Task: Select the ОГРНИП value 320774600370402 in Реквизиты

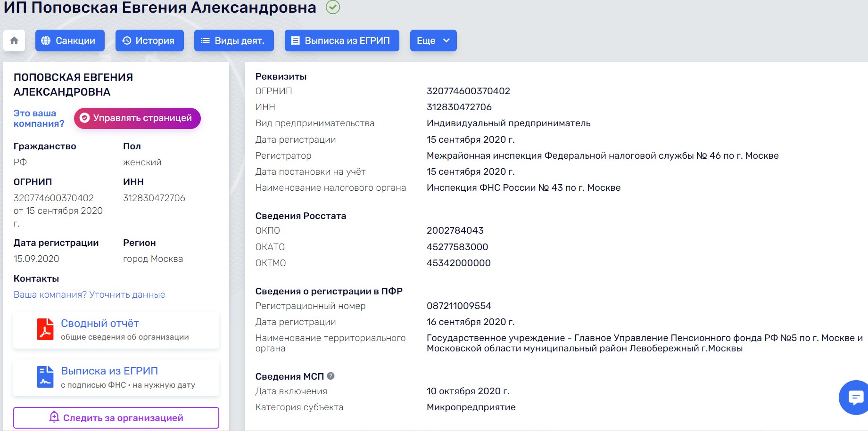Action: pyautogui.click(x=468, y=91)
